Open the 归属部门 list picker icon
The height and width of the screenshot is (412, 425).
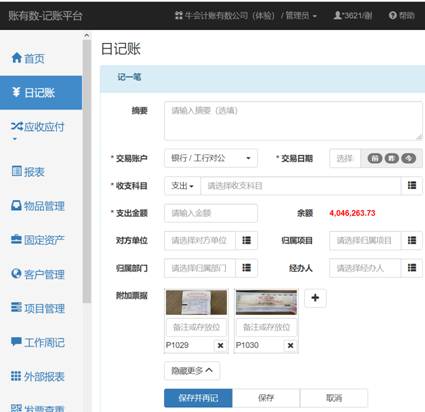pos(246,268)
